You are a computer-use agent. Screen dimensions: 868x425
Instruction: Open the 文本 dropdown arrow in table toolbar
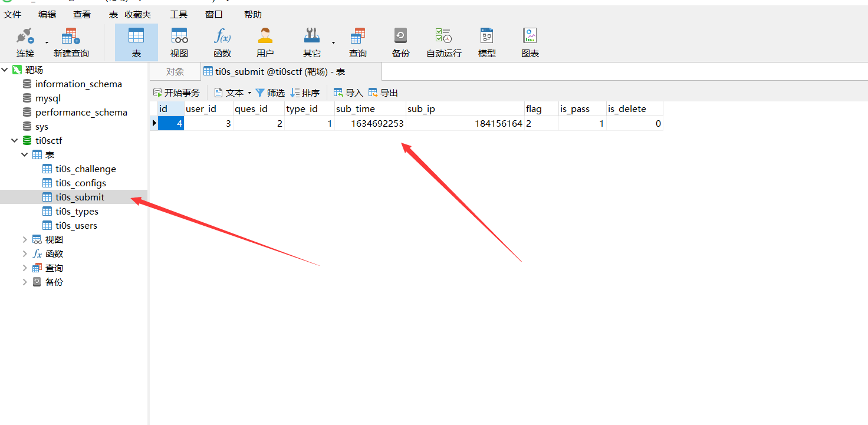[x=249, y=93]
